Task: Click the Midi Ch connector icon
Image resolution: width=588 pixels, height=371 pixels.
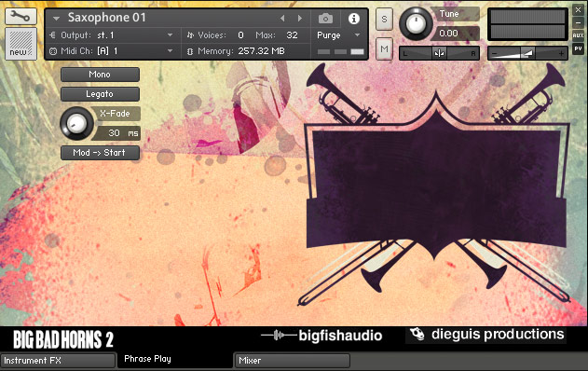Action: 53,51
